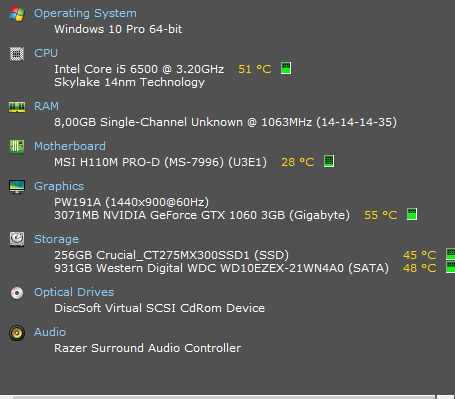Open the Operating System section link
The image size is (455, 399).
coord(85,13)
